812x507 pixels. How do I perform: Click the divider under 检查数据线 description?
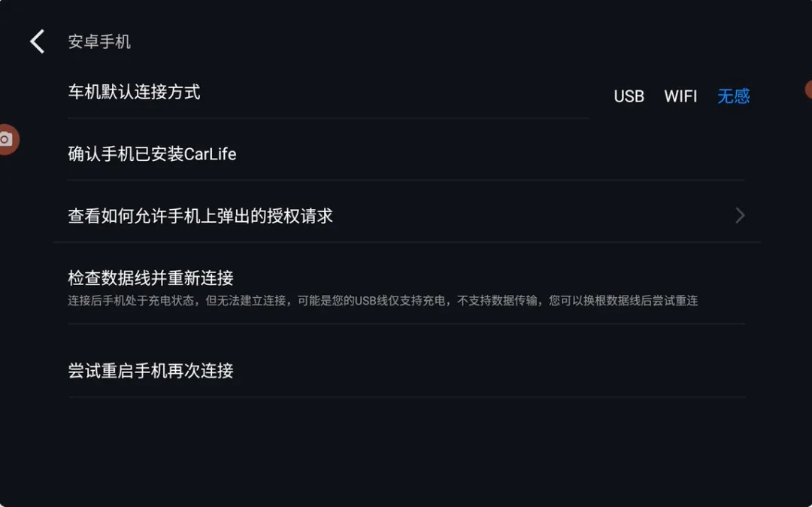(406, 324)
